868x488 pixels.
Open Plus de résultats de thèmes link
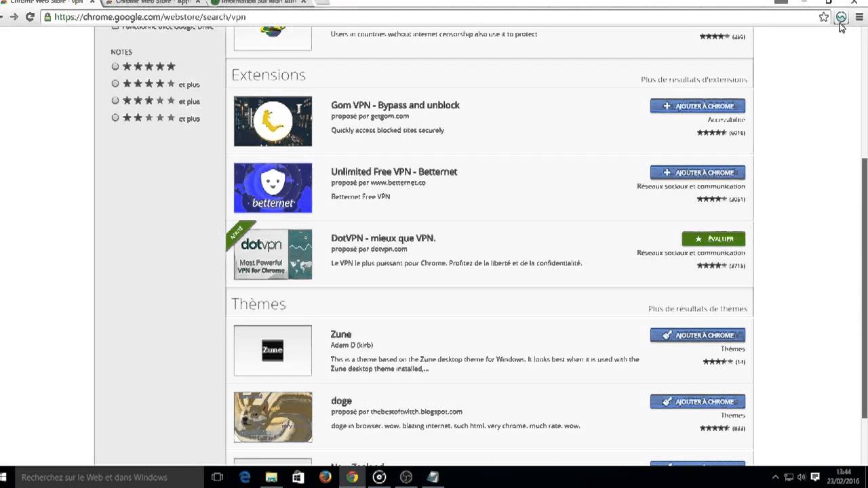(x=697, y=308)
